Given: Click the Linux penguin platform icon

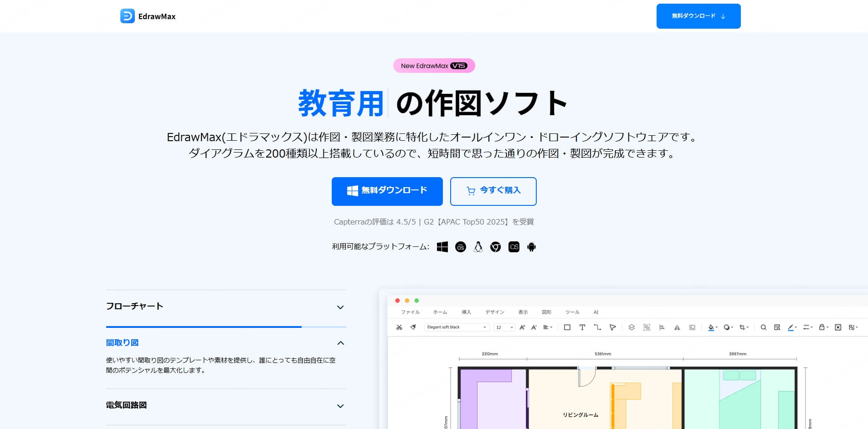Looking at the screenshot, I should click(x=478, y=247).
